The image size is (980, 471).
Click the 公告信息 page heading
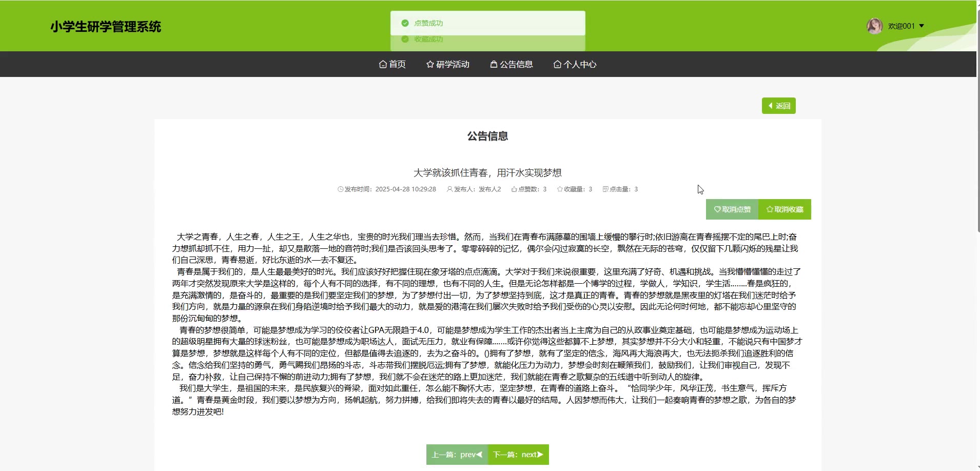[x=487, y=136]
